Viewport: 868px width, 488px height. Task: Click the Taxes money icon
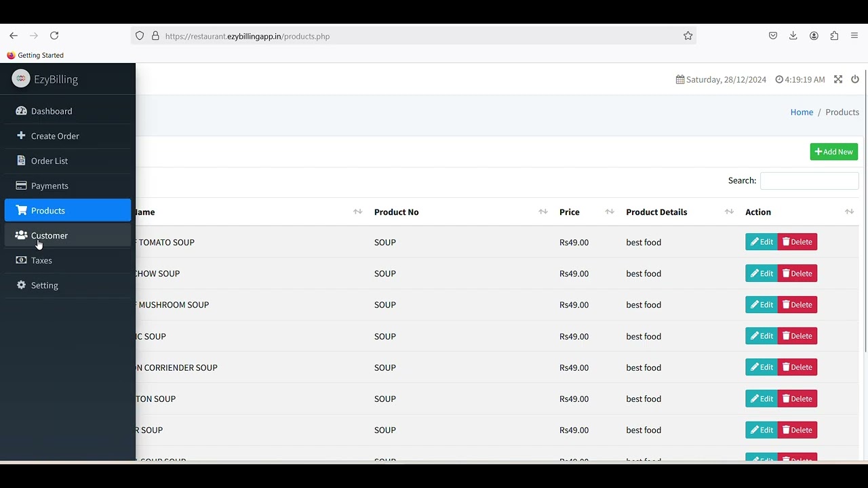coord(21,260)
